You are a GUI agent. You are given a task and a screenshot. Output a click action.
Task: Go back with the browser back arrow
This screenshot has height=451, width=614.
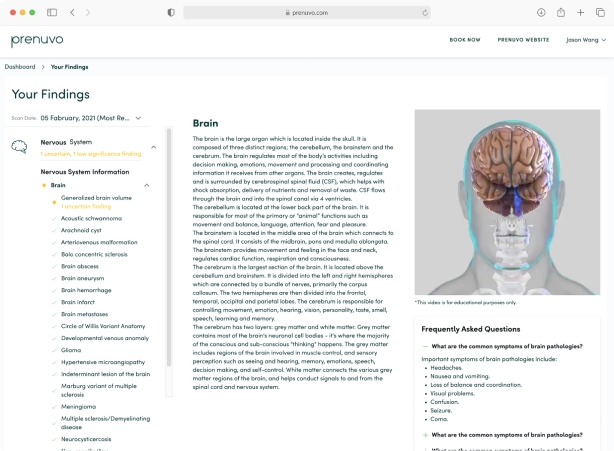(72, 13)
